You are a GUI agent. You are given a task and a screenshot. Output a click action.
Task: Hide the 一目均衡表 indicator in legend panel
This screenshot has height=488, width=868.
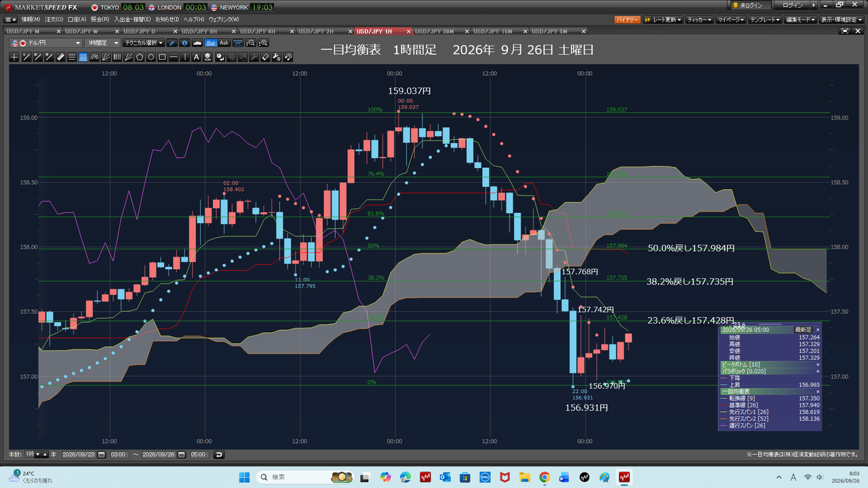(817, 392)
